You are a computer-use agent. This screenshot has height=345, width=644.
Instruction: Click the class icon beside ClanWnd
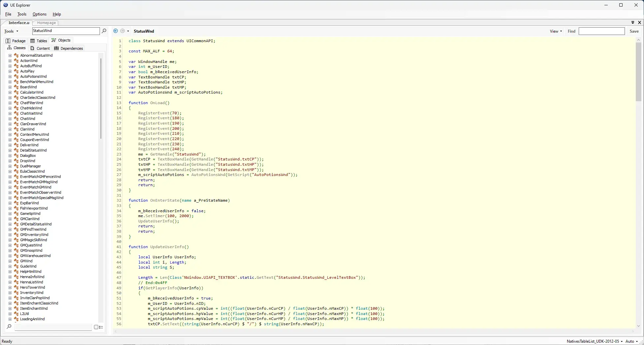click(16, 129)
